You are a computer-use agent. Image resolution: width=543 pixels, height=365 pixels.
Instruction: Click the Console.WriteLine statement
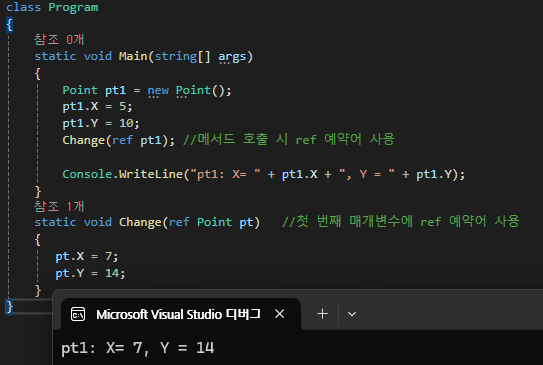tap(264, 174)
